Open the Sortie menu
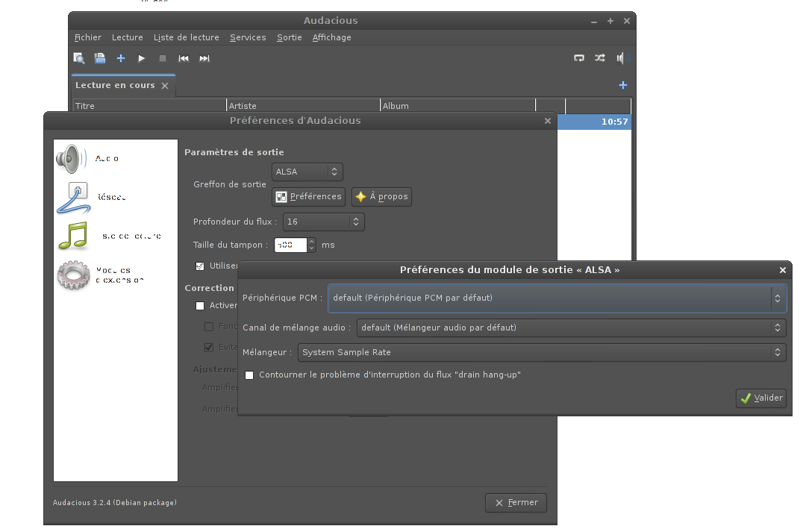 tap(290, 37)
